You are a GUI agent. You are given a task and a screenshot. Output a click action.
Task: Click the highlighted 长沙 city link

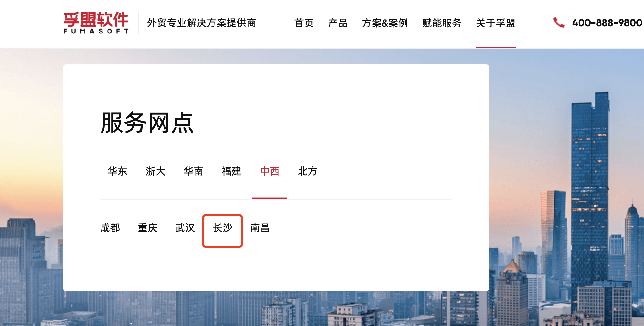[x=222, y=228]
